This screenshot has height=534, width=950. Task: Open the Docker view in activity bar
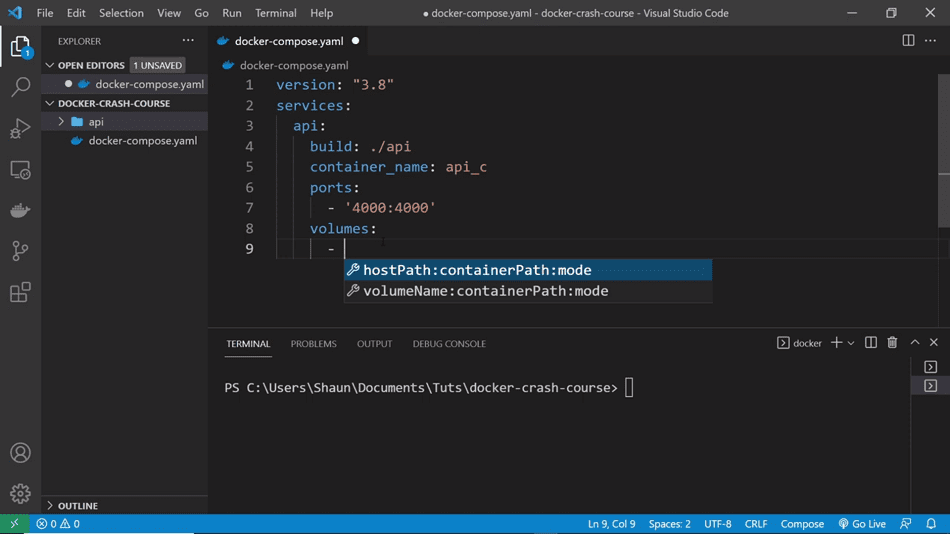pos(20,210)
